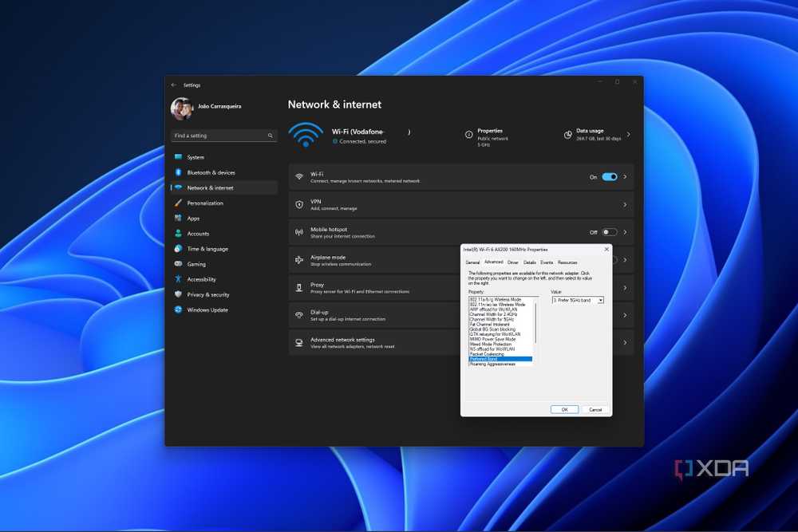Click the Mobile hotspot signal icon
This screenshot has height=532, width=798.
[x=299, y=232]
